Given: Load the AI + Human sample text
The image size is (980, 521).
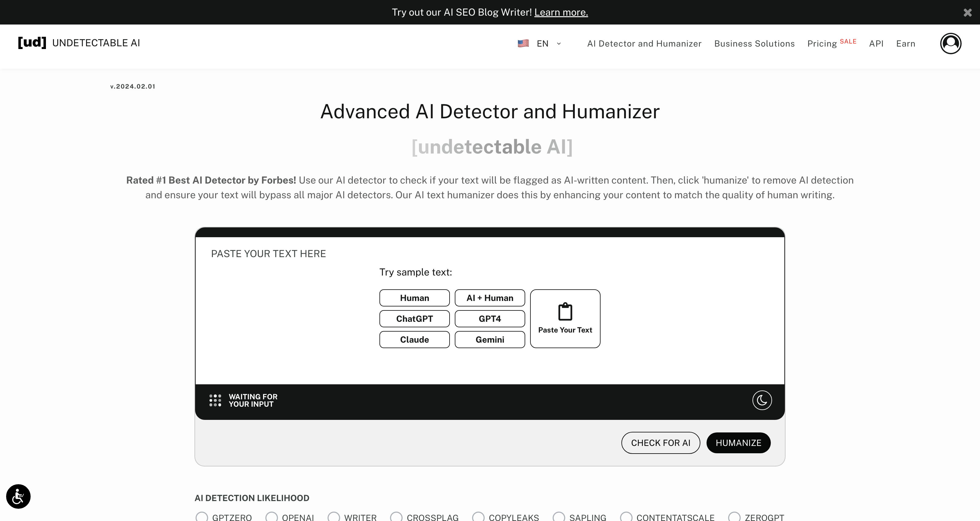Looking at the screenshot, I should click(490, 298).
